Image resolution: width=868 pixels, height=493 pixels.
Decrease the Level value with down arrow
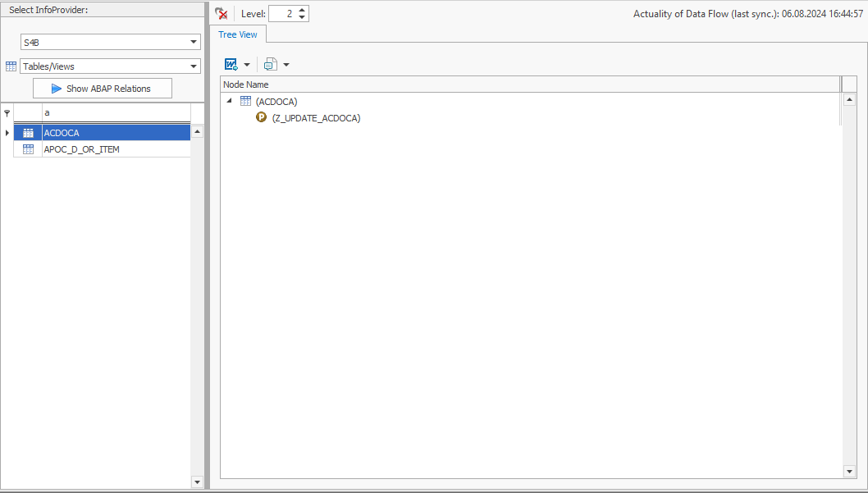click(303, 18)
